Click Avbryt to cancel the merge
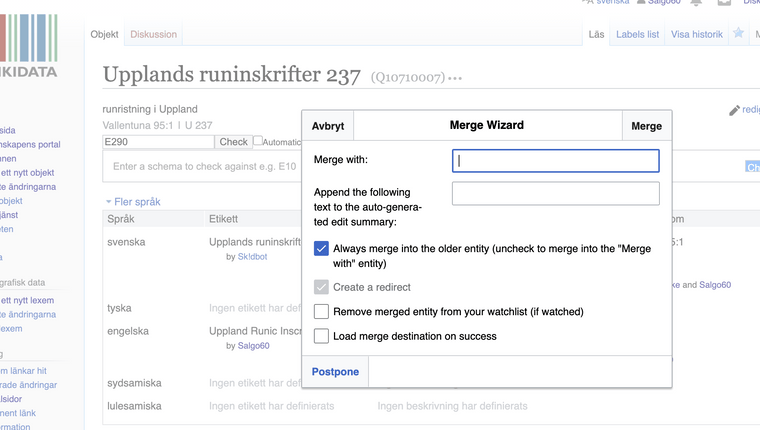The height and width of the screenshot is (430, 760). (328, 126)
